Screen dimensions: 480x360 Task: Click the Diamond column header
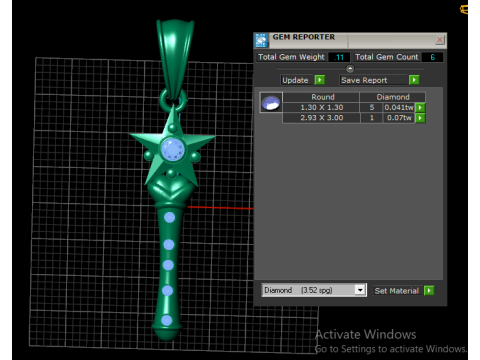coord(393,97)
